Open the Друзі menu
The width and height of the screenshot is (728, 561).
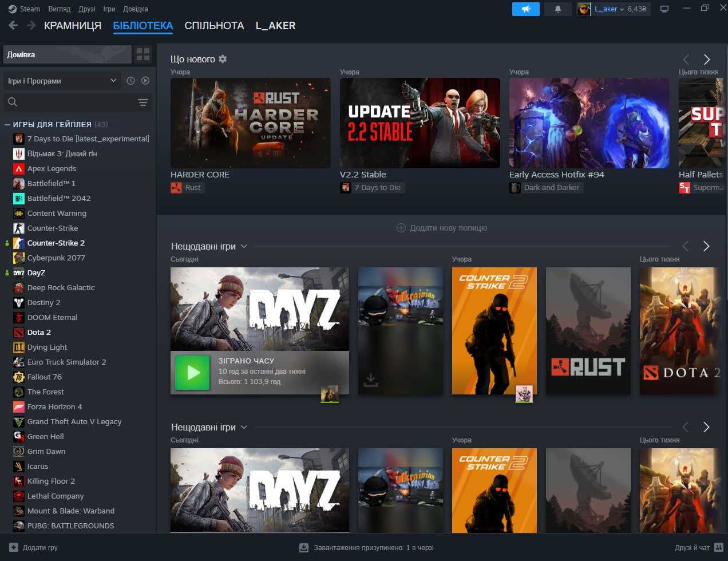coord(87,9)
